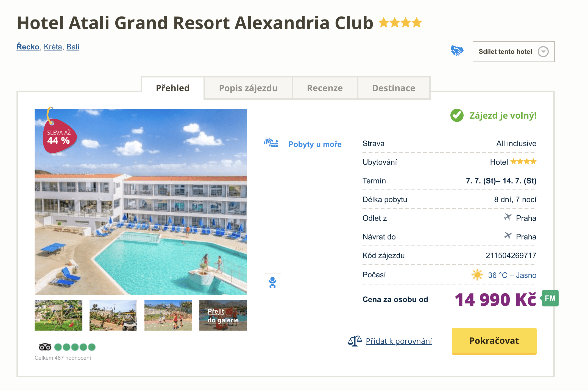The height and width of the screenshot is (391, 588).
Task: Click the red 44 % discount tag
Action: (59, 136)
